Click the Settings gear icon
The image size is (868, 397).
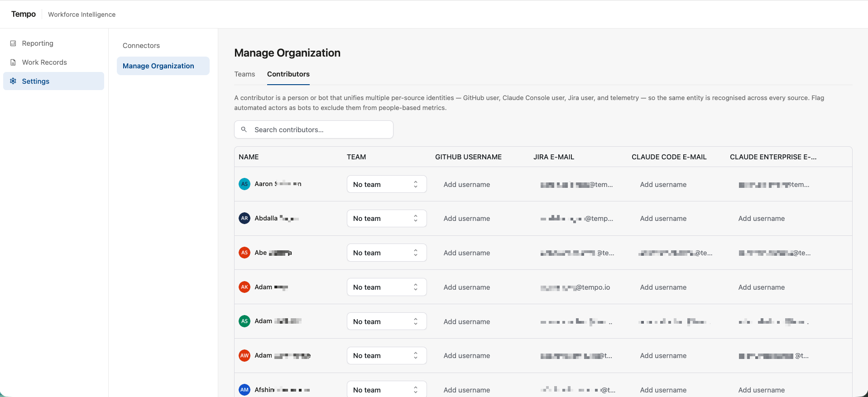tap(13, 81)
